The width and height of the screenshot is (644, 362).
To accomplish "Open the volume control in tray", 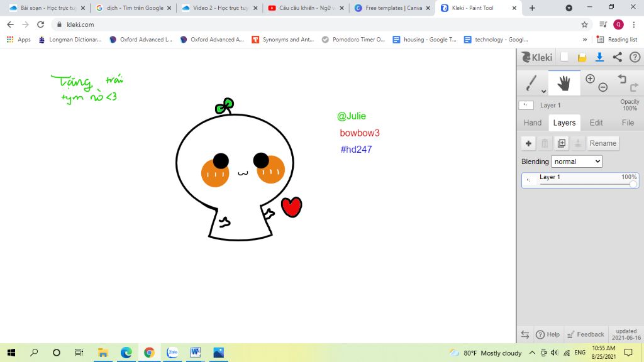I will point(555,353).
